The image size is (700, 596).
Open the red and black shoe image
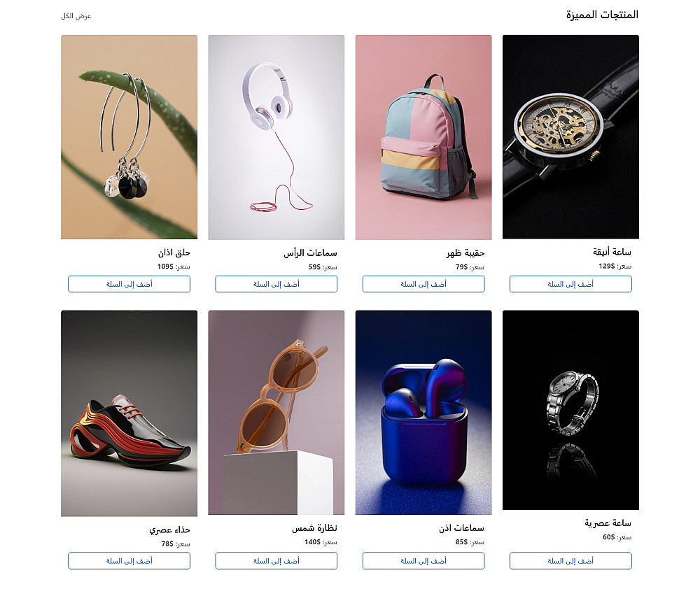(129, 413)
